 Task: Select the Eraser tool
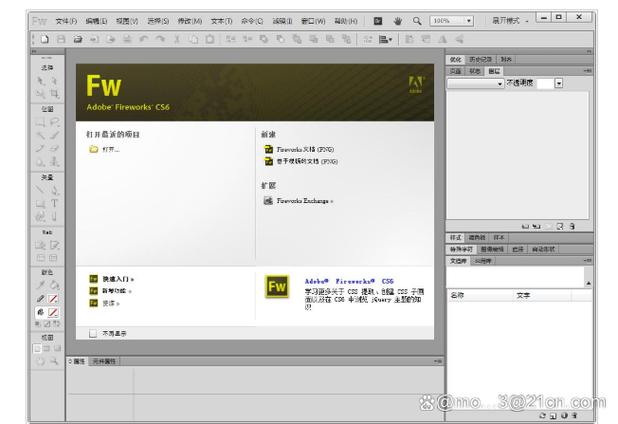[54, 149]
